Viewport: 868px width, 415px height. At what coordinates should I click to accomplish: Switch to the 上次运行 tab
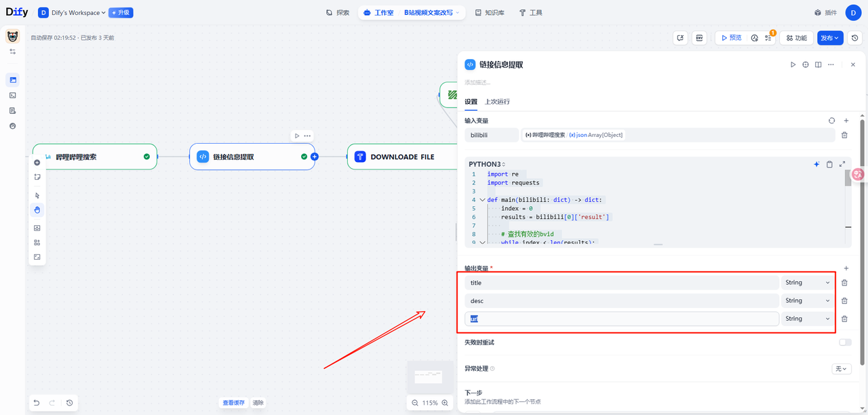(x=497, y=102)
